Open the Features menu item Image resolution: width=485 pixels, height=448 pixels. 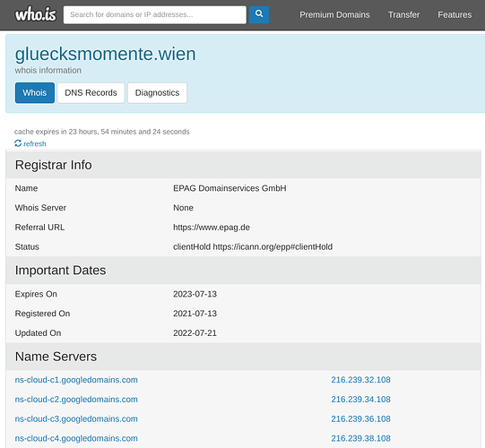455,14
